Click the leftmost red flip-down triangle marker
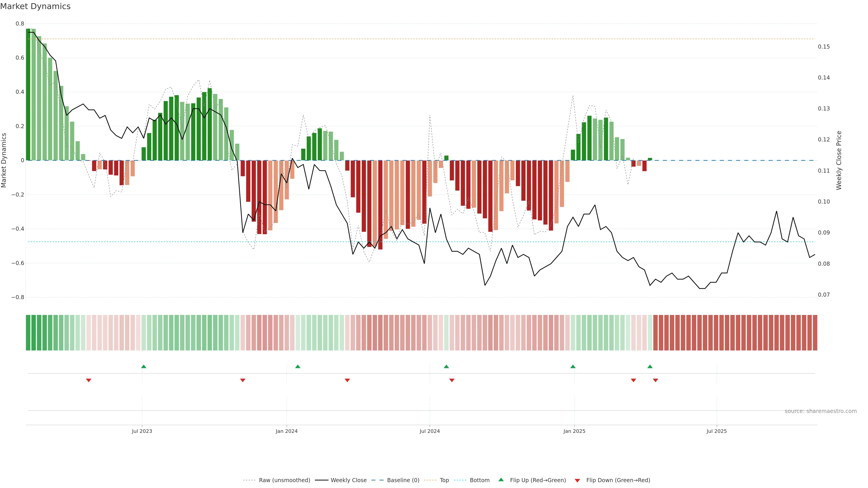Viewport: 868px width, 488px height. (89, 380)
